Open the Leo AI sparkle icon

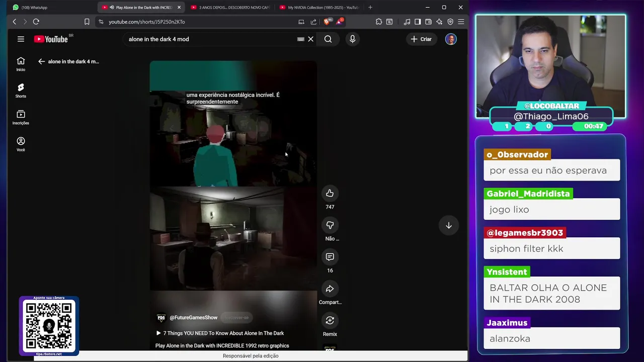point(439,22)
